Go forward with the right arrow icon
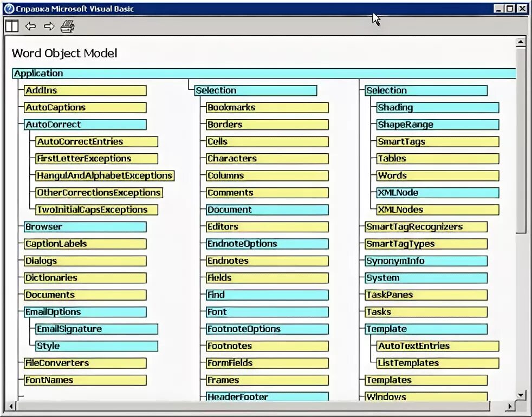The height and width of the screenshot is (417, 532). [x=49, y=26]
